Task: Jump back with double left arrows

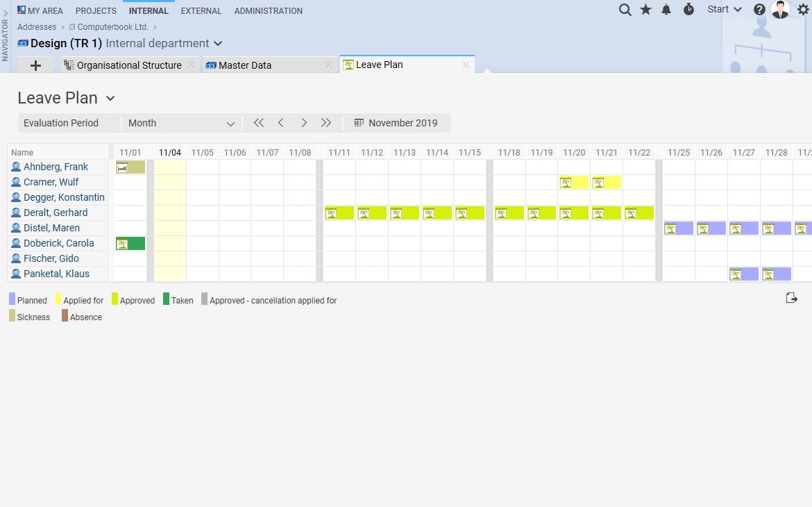Action: [258, 123]
